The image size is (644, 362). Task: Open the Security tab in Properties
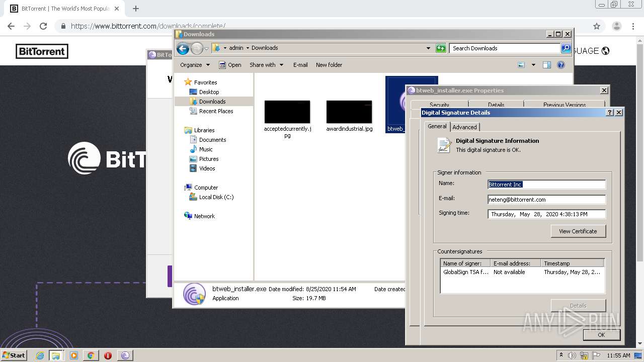(439, 105)
